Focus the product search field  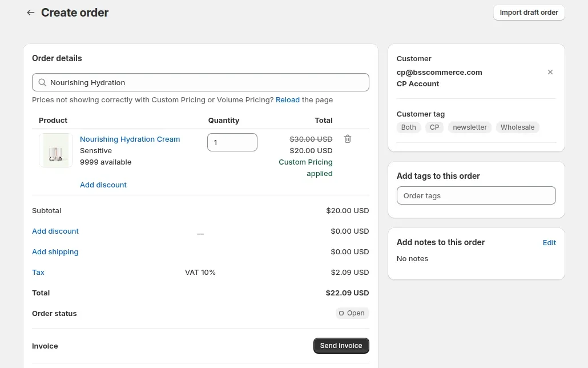(200, 82)
